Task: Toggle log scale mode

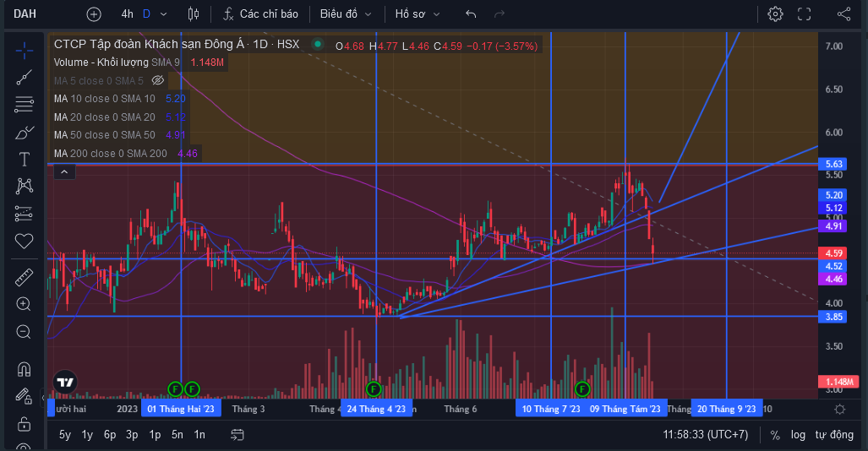Action: (798, 435)
